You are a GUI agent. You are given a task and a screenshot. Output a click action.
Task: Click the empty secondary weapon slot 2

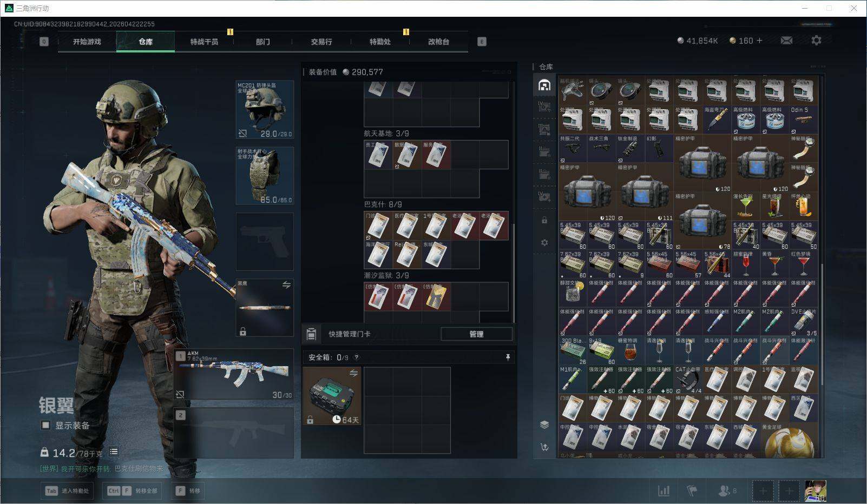[234, 433]
